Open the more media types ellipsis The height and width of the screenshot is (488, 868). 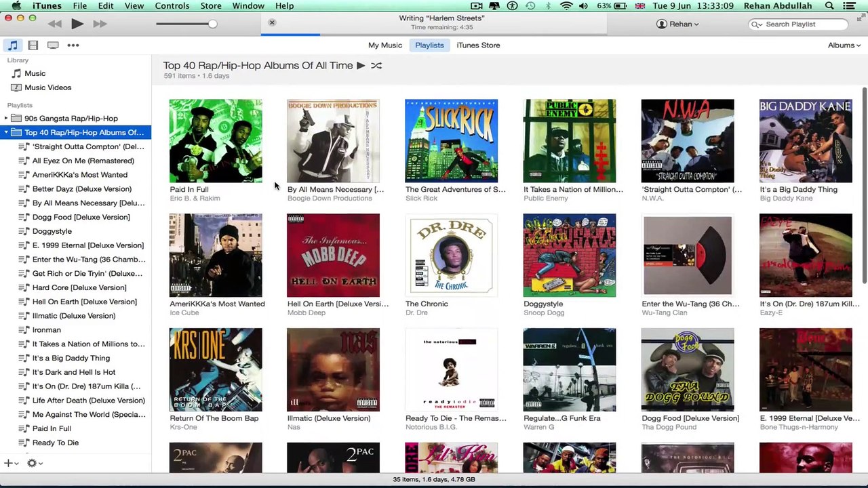(73, 45)
